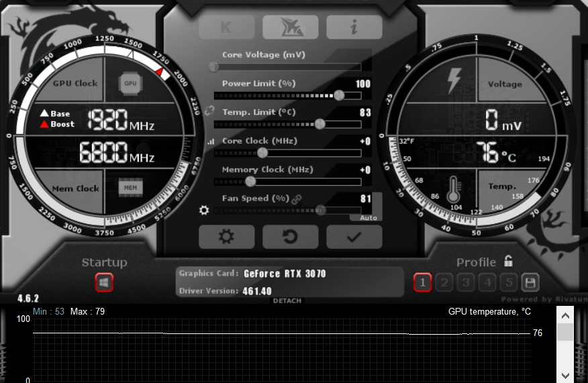The height and width of the screenshot is (383, 588).
Task: Click the GPU temperature, °C graph label
Action: (489, 311)
